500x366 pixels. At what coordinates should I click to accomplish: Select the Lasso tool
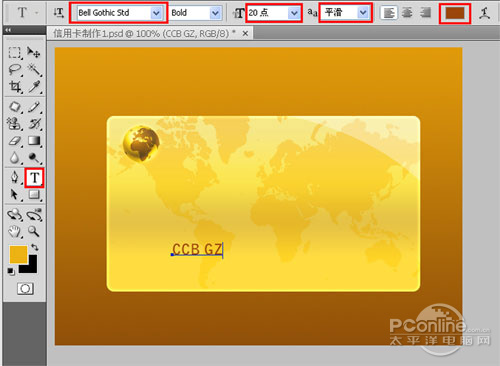(x=15, y=69)
